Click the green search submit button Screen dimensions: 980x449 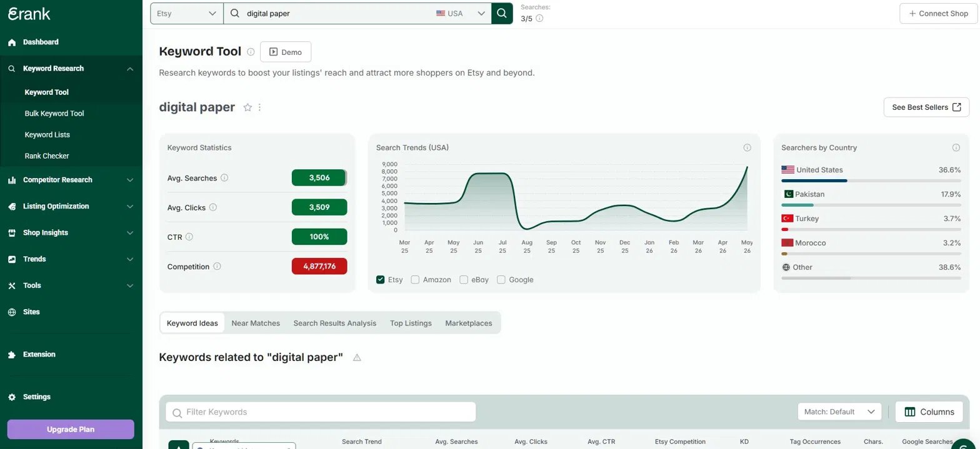pyautogui.click(x=502, y=13)
